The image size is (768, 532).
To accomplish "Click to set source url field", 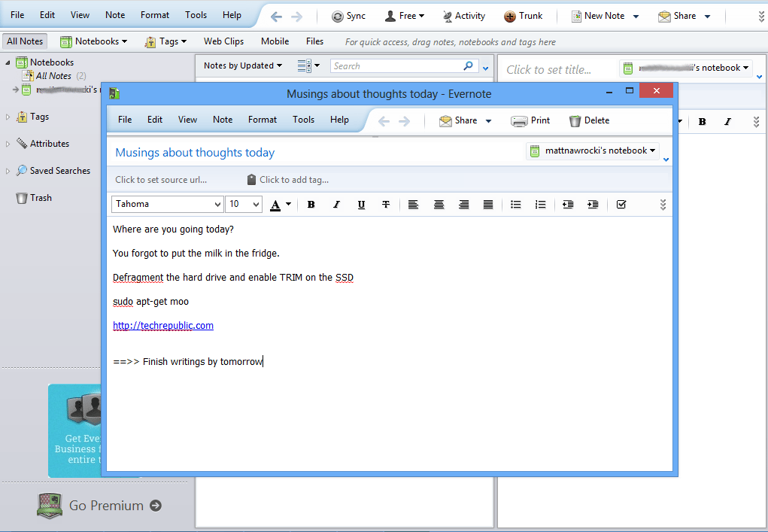I will pyautogui.click(x=161, y=180).
